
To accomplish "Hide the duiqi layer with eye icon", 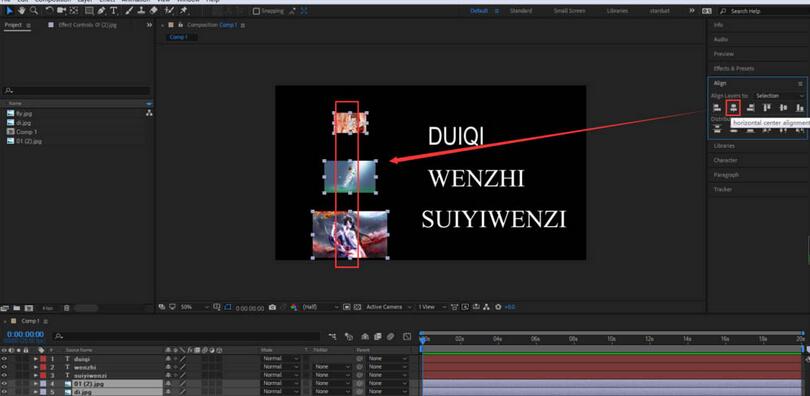I will (4, 358).
